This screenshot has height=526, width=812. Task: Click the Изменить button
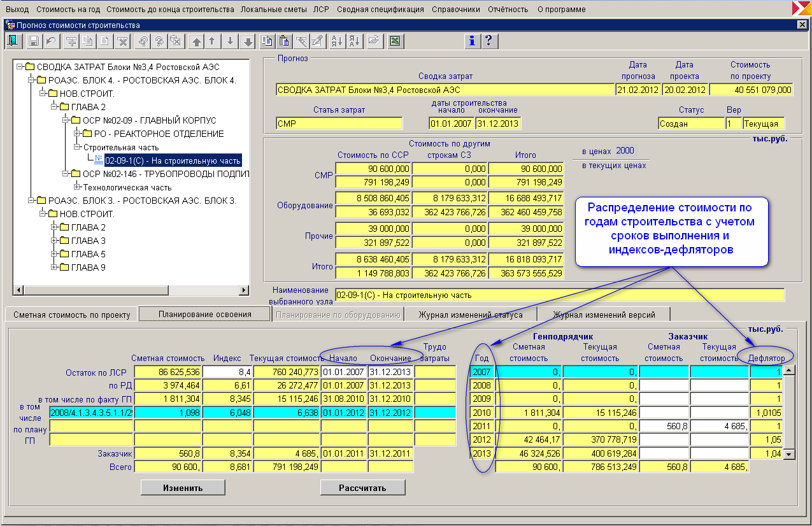(x=183, y=488)
